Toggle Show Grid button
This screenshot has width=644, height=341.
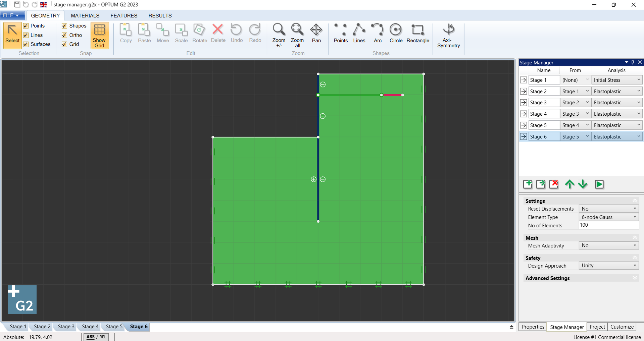99,36
